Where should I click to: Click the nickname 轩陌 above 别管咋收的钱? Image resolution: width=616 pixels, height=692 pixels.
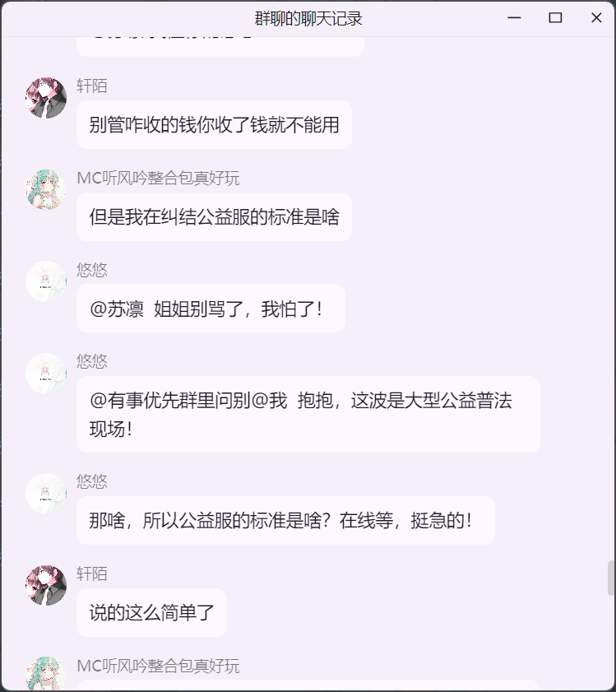pyautogui.click(x=92, y=86)
